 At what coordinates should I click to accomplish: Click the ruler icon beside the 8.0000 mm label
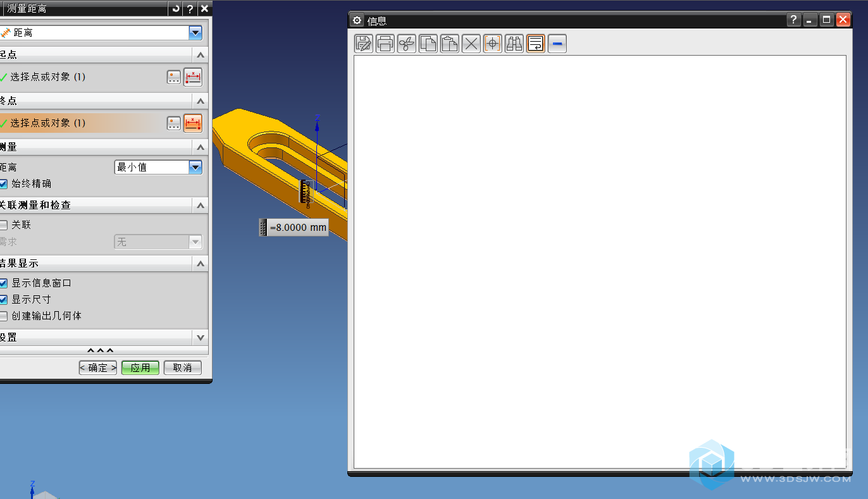pyautogui.click(x=264, y=227)
